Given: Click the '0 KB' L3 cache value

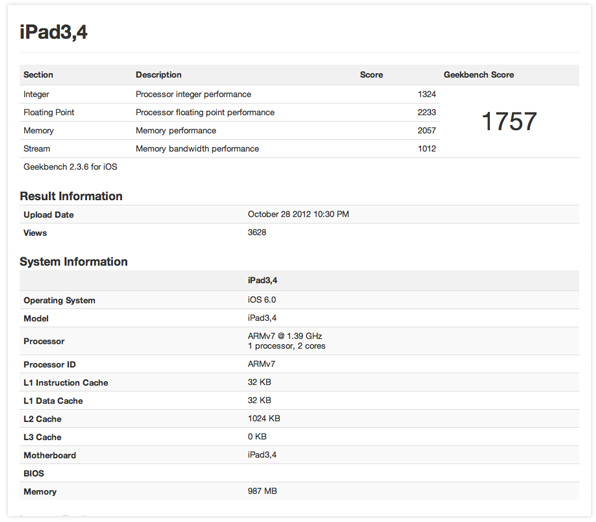Looking at the screenshot, I should click(x=257, y=436).
